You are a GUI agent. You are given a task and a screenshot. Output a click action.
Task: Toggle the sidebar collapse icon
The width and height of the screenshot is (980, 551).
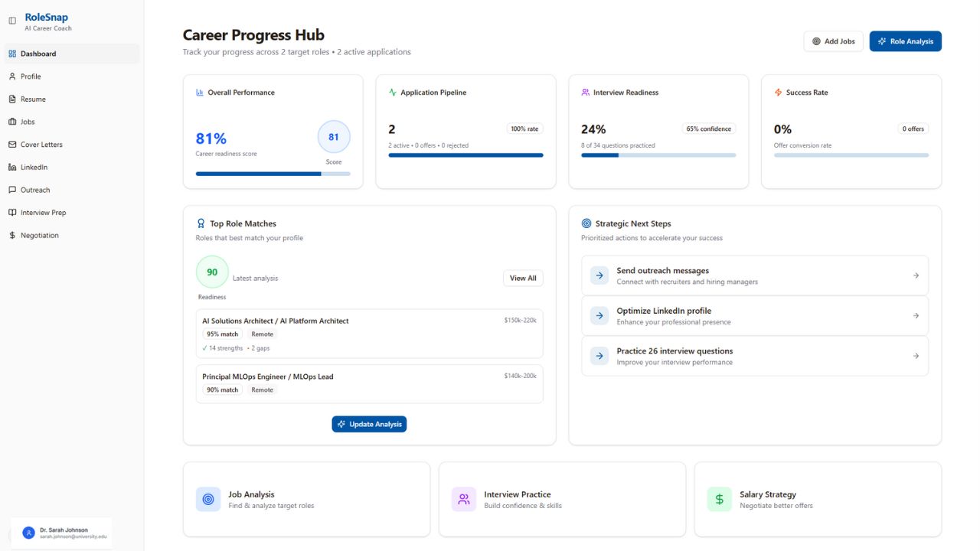[x=12, y=21]
